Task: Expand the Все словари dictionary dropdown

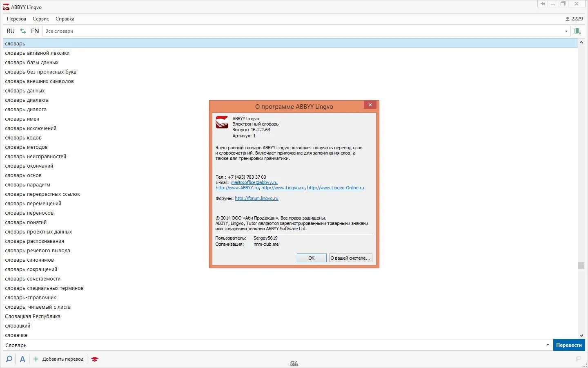Action: pyautogui.click(x=566, y=31)
